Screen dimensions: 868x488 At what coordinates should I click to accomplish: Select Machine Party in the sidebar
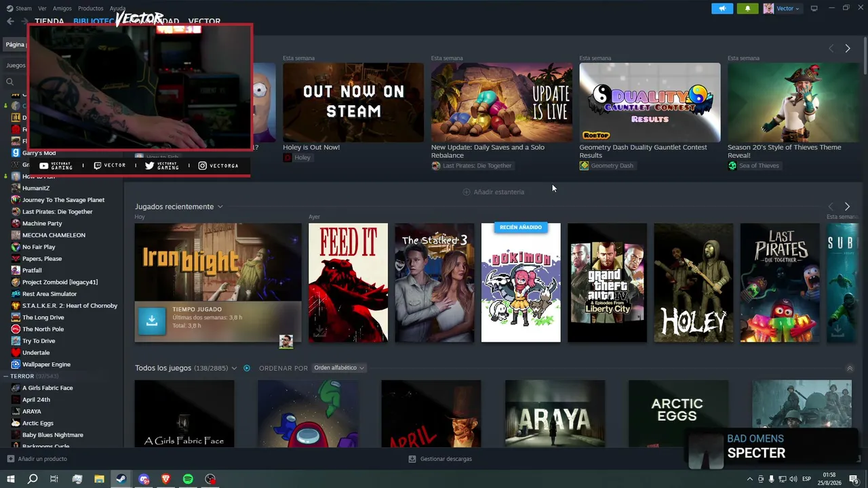(x=42, y=223)
